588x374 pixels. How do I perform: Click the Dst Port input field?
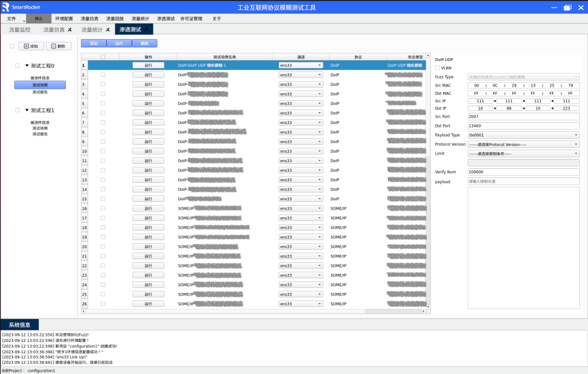523,126
